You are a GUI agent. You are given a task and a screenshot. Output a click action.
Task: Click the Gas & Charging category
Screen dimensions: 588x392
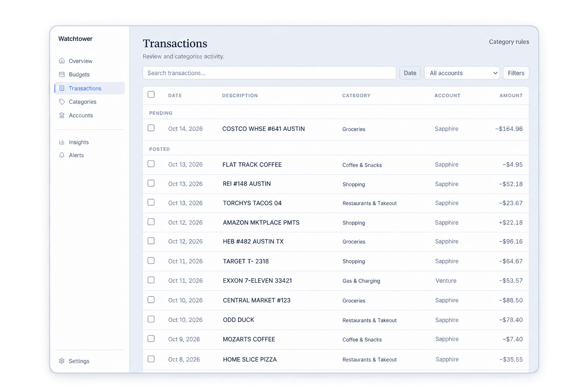[x=361, y=281]
